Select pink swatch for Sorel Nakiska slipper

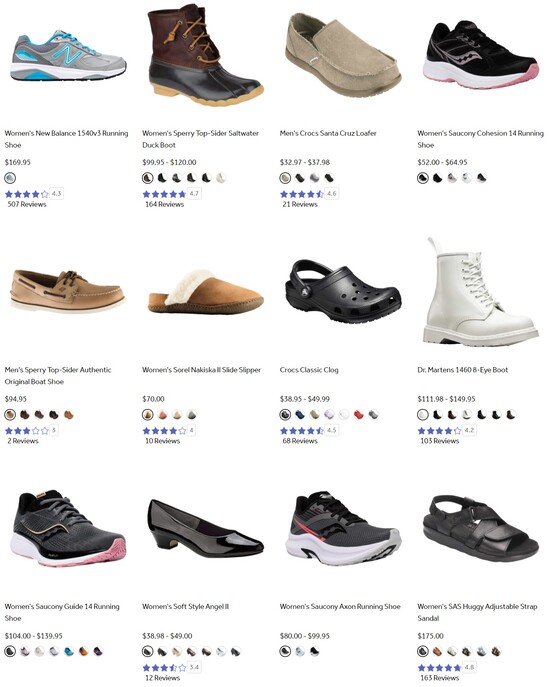[163, 414]
